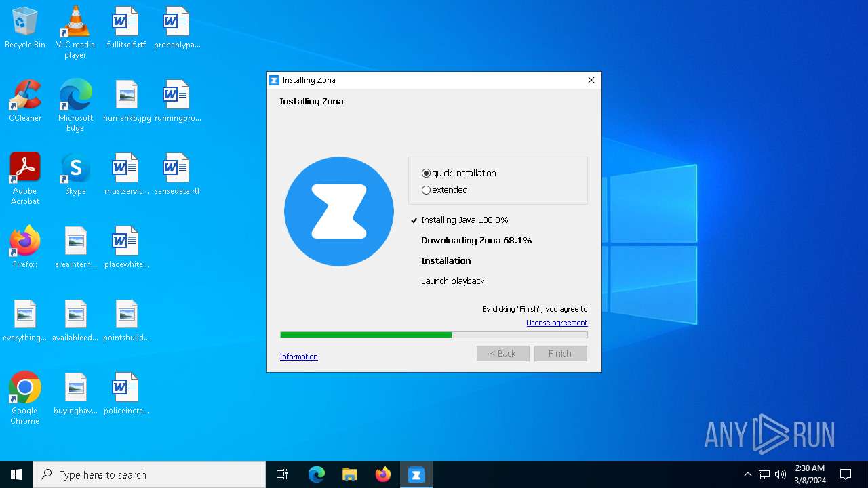Select the runningpro... Word document icon
The image size is (868, 488).
tap(177, 102)
